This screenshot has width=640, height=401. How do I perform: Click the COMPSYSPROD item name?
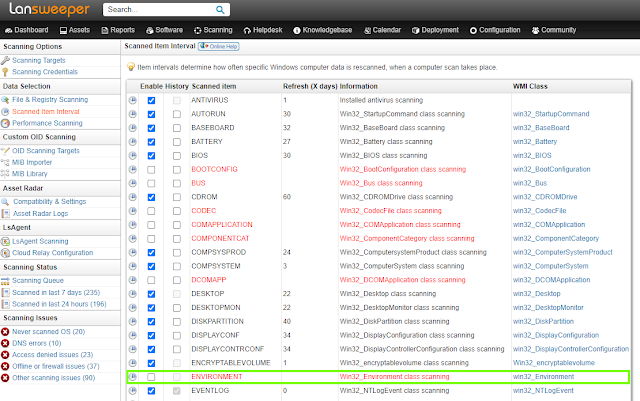(218, 252)
